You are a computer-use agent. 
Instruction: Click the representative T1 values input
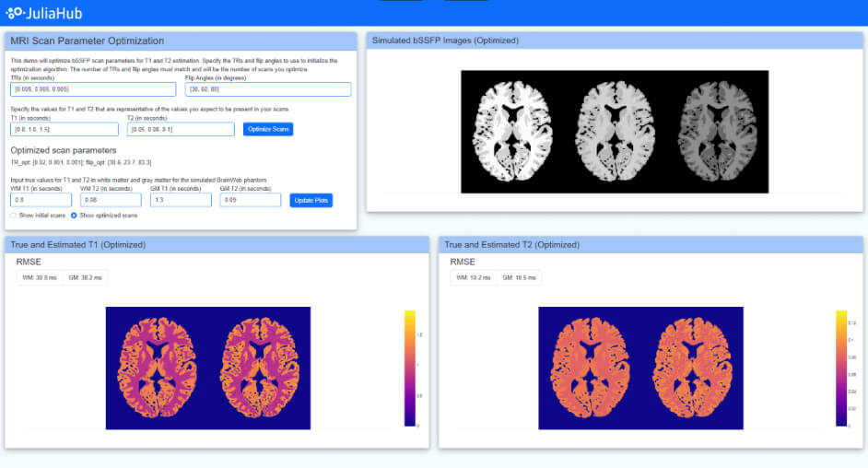click(64, 129)
